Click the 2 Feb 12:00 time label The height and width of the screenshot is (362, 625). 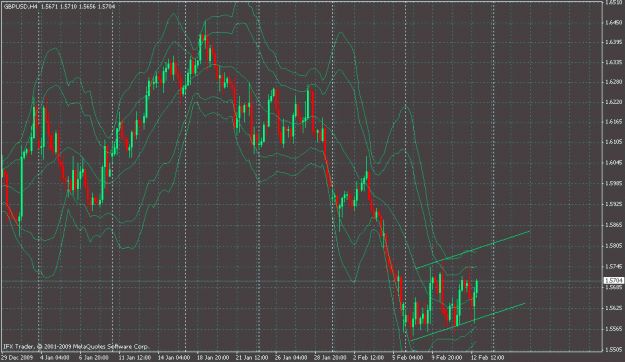(369, 357)
